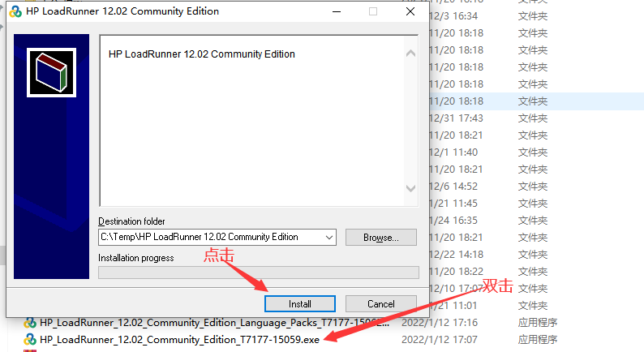Image resolution: width=644 pixels, height=352 pixels.
Task: Click the T7177-15059.exe file icon
Action: (30, 340)
